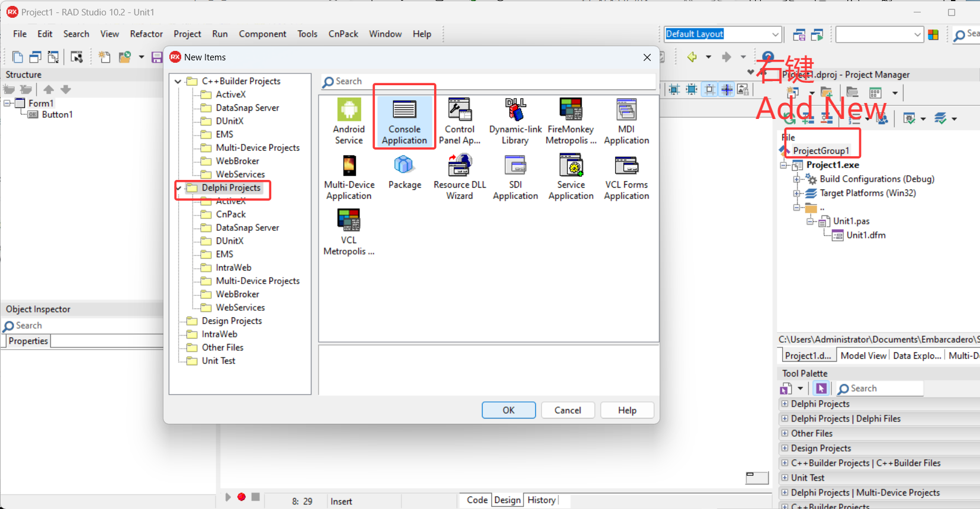Open the Refactor menu
Viewport: 980px width, 509px height.
pyautogui.click(x=146, y=34)
